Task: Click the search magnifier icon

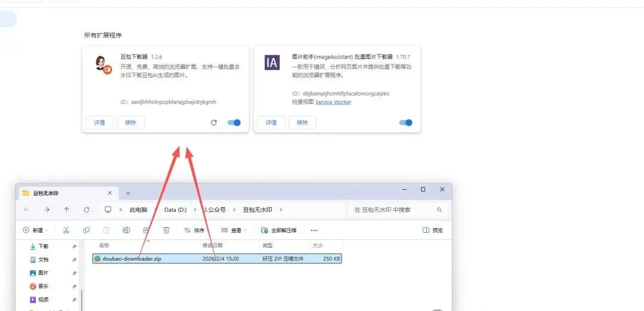Action: (439, 210)
